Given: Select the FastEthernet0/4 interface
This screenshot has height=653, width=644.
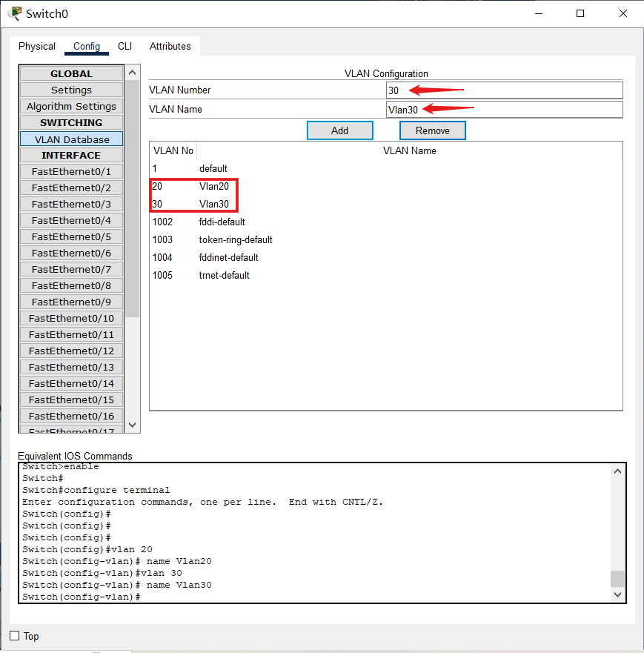Looking at the screenshot, I should pyautogui.click(x=71, y=220).
